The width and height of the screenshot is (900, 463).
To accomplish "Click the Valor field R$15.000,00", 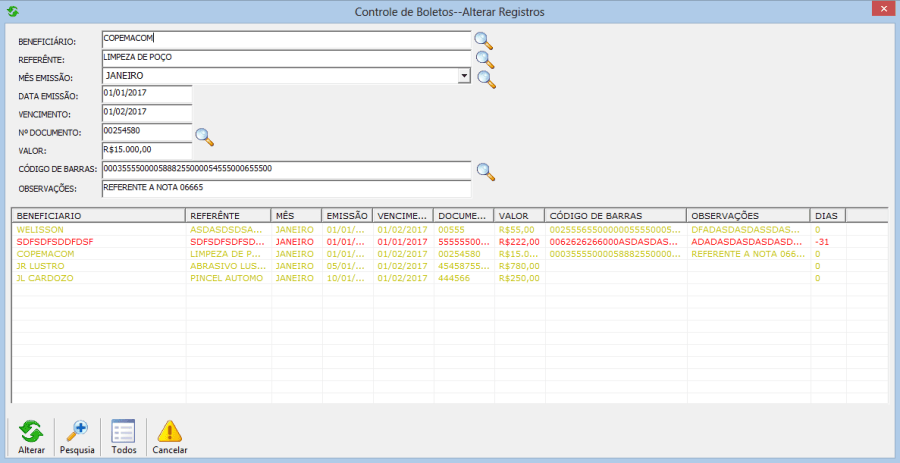I will (x=146, y=150).
